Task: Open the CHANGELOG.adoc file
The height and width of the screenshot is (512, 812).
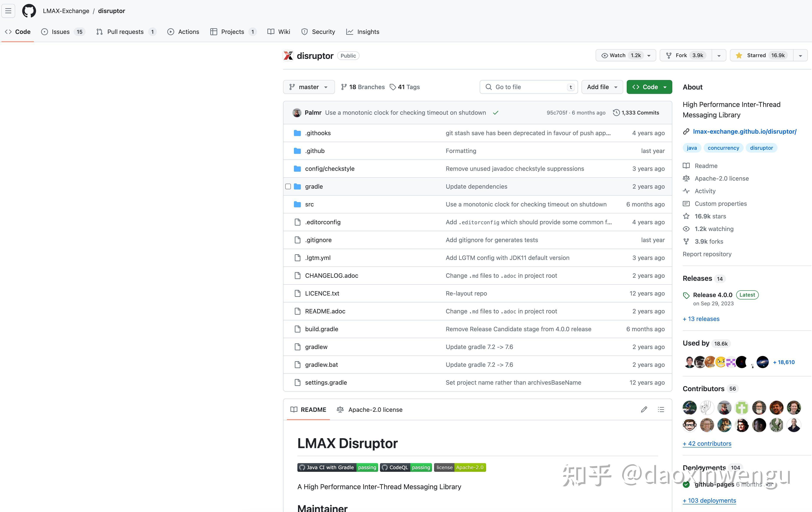Action: [331, 276]
